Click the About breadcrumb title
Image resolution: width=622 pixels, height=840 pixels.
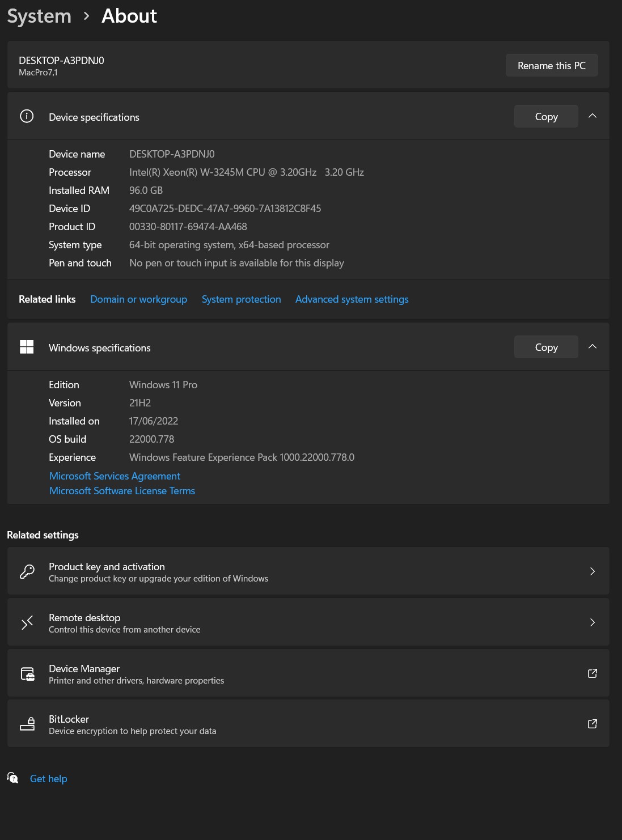click(129, 16)
